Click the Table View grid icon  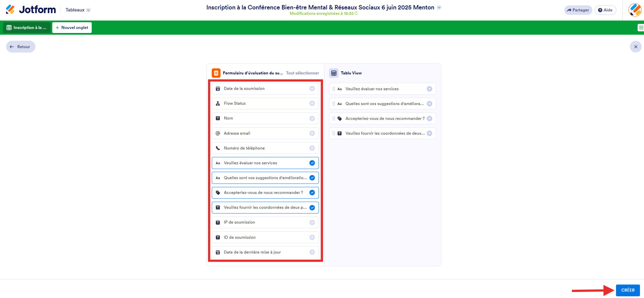point(334,73)
